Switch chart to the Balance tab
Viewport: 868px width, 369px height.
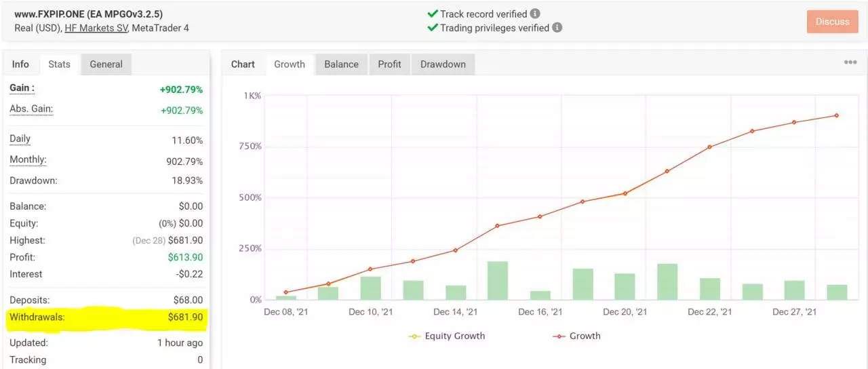click(341, 64)
